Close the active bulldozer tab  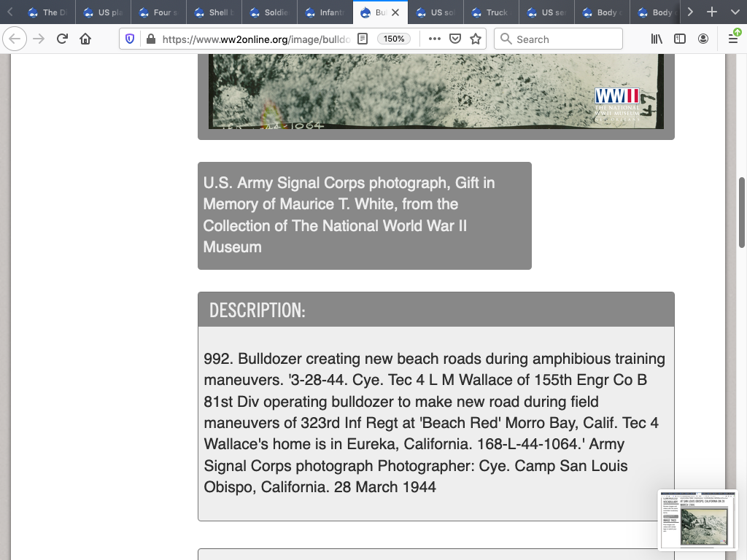click(x=395, y=12)
